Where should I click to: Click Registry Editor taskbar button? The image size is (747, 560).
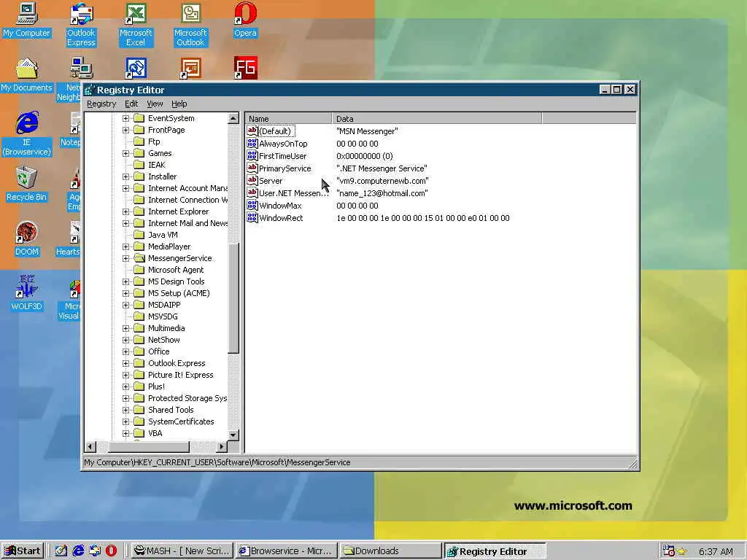(495, 551)
